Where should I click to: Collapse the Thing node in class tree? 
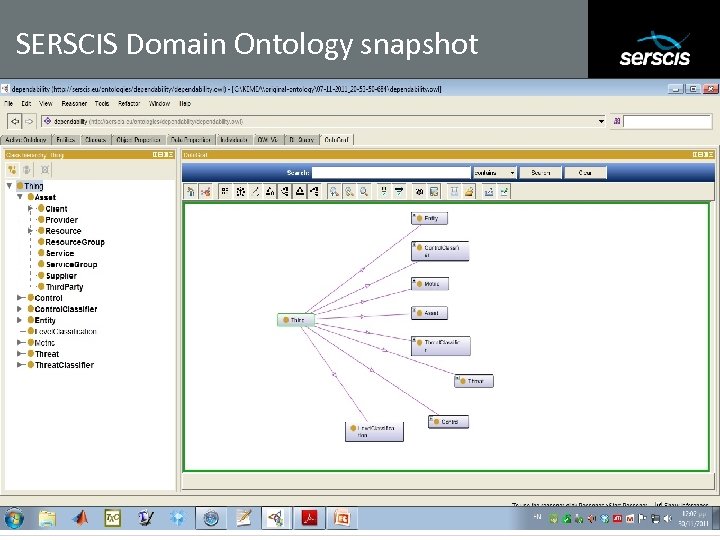(x=9, y=186)
